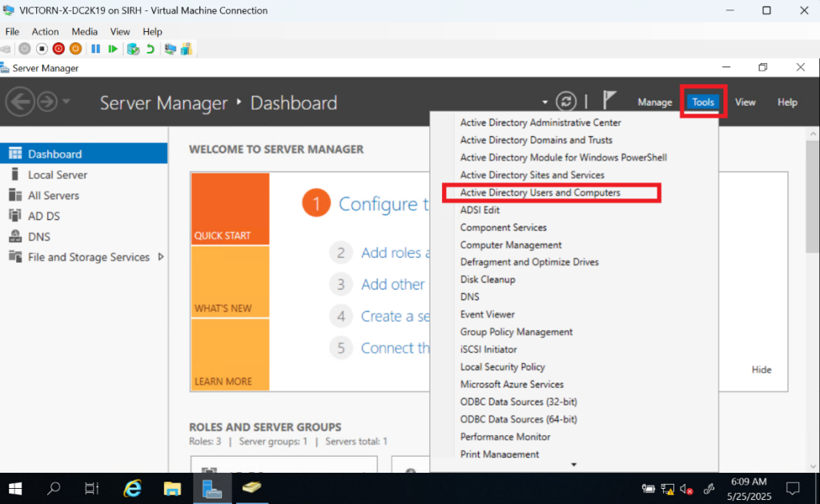This screenshot has height=504, width=820.
Task: Open Group Policy Management from Tools menu
Action: point(516,332)
